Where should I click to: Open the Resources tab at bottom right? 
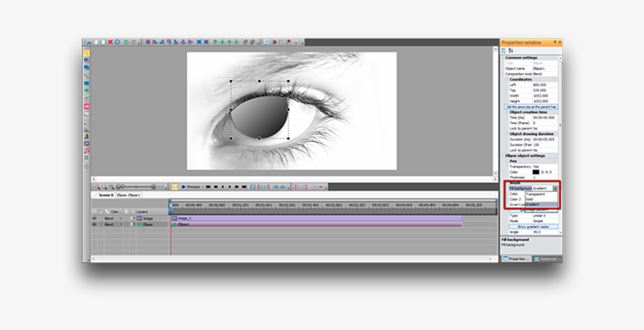tap(547, 259)
